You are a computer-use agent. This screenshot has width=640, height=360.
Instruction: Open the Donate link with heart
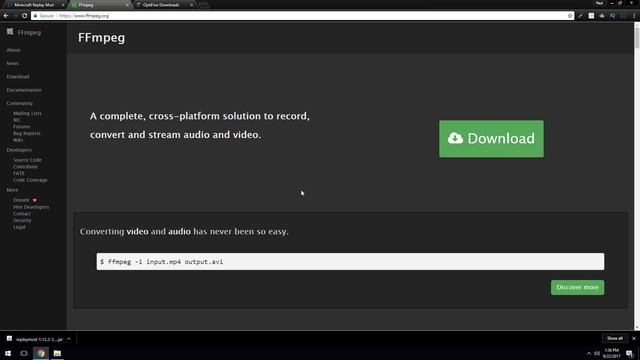[24, 200]
